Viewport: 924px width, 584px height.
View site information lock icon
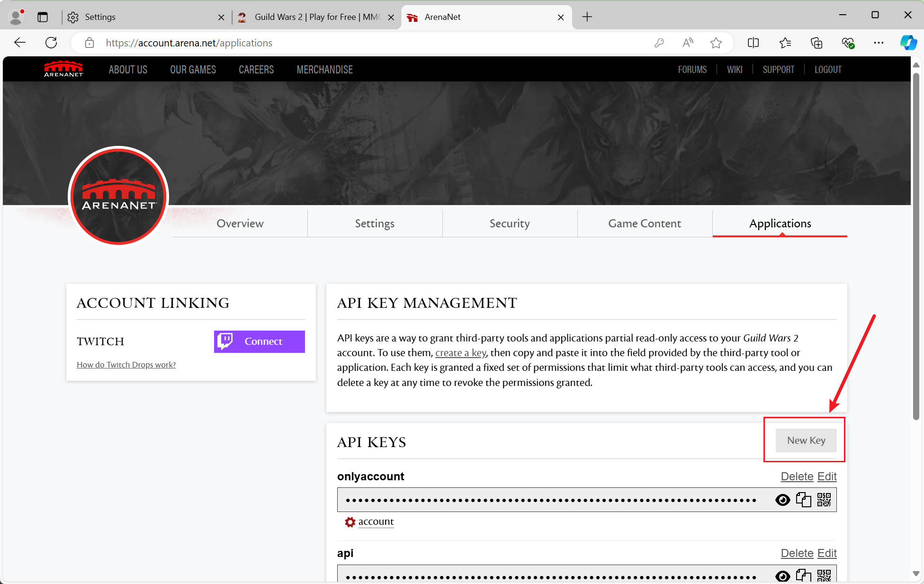tap(90, 43)
